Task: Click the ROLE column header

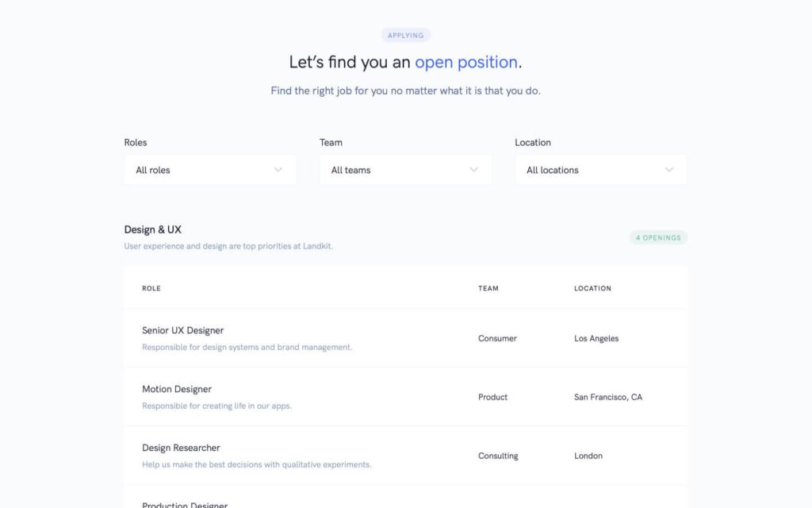Action: pyautogui.click(x=151, y=288)
